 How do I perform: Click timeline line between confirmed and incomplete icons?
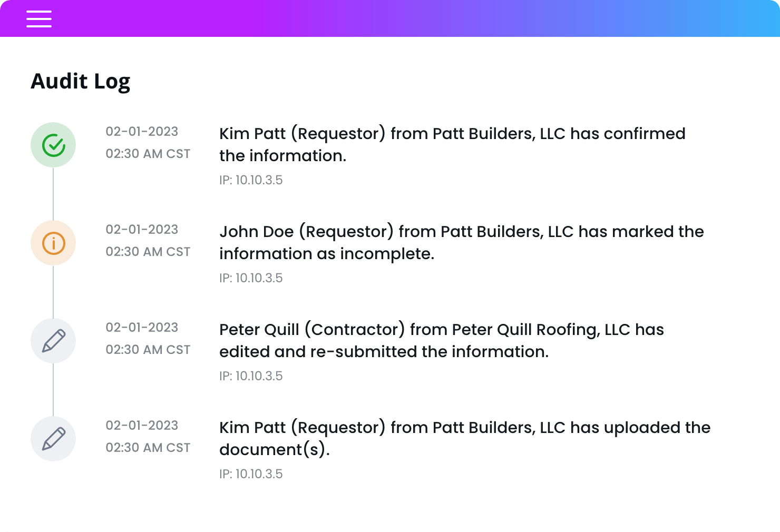pos(53,194)
